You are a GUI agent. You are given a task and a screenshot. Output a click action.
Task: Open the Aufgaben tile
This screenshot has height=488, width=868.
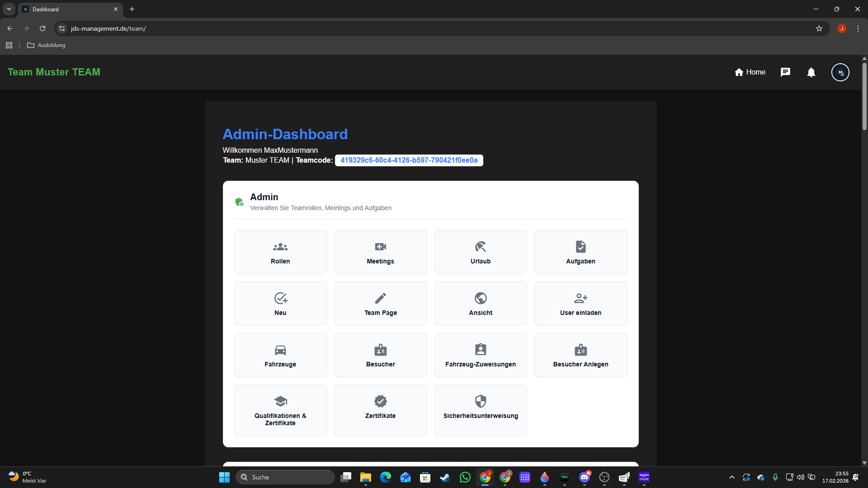(x=580, y=252)
